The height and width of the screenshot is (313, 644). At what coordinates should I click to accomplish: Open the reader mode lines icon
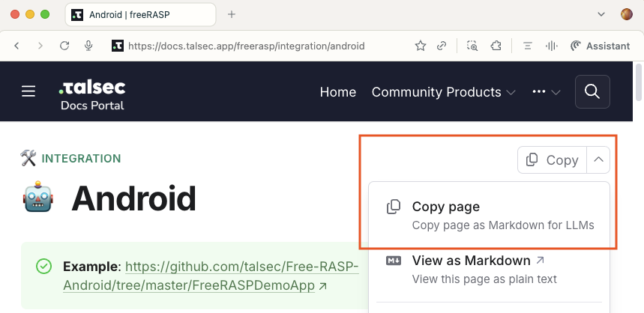(528, 46)
